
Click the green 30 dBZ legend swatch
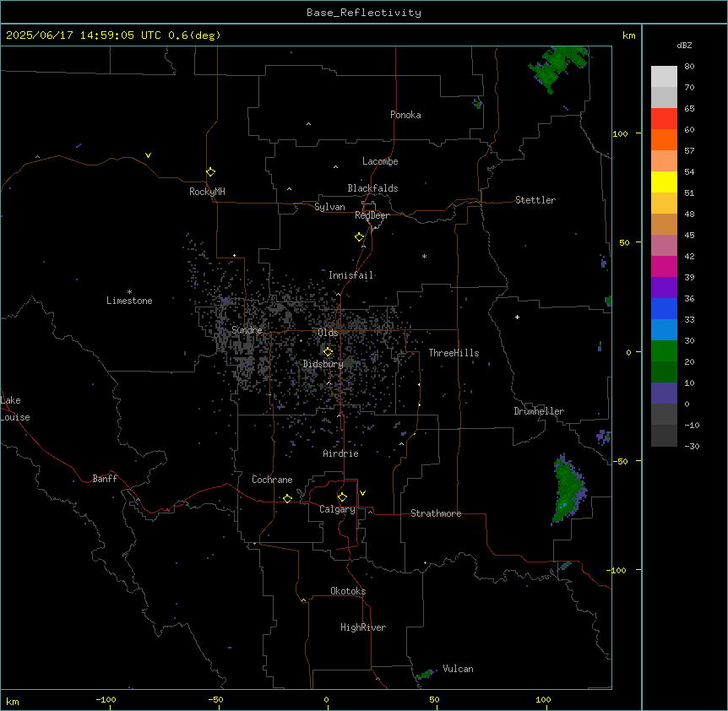(664, 351)
